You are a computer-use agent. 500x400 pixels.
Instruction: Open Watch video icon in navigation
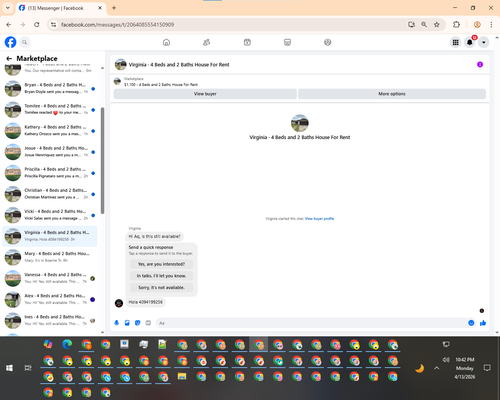tap(247, 42)
